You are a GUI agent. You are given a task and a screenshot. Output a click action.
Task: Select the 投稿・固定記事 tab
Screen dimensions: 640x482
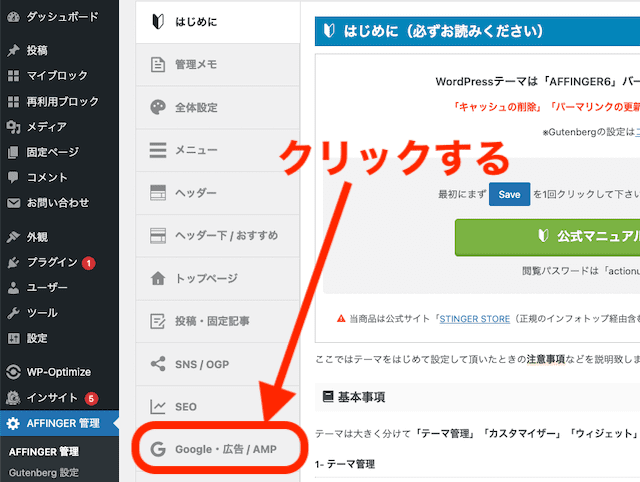coord(218,321)
